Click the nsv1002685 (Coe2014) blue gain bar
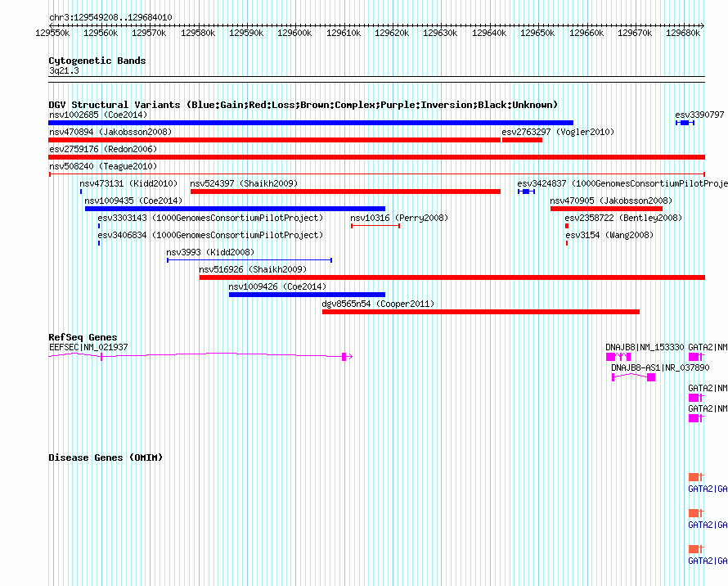The image size is (728, 586). point(311,123)
